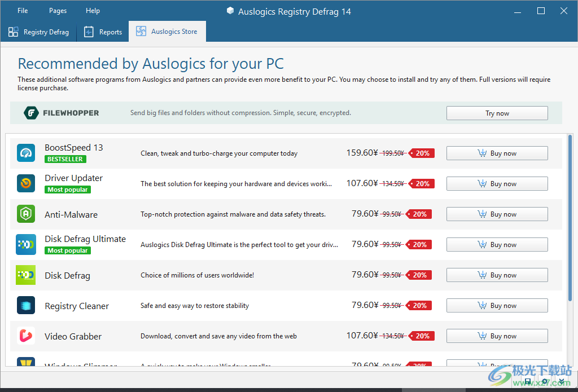Screen dimensions: 578x392
Task: Click the Video Grabber product name
Action: coord(73,336)
